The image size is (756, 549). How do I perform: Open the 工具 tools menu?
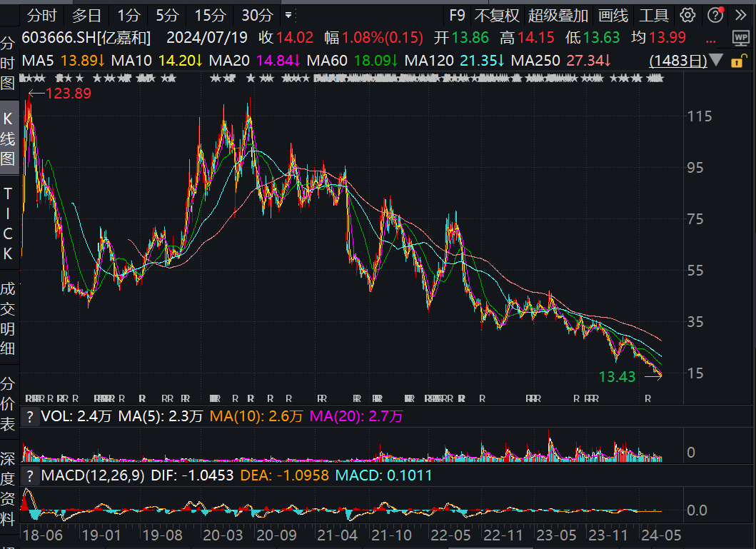pyautogui.click(x=654, y=16)
